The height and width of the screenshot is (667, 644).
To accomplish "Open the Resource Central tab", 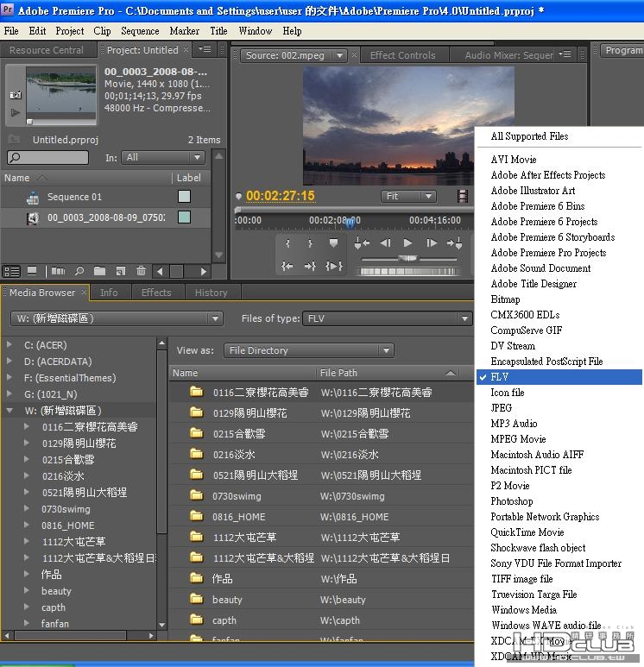I will pos(47,50).
